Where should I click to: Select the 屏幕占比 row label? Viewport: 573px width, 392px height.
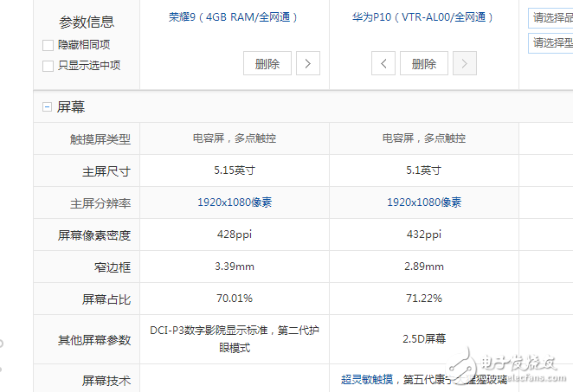(x=106, y=299)
